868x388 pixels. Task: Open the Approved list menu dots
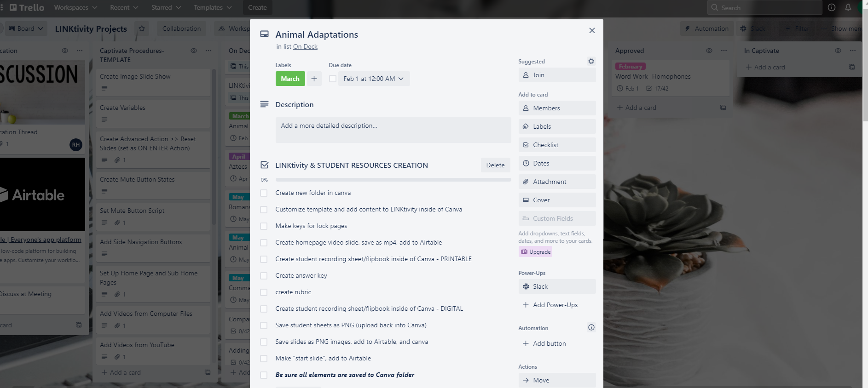click(x=724, y=51)
